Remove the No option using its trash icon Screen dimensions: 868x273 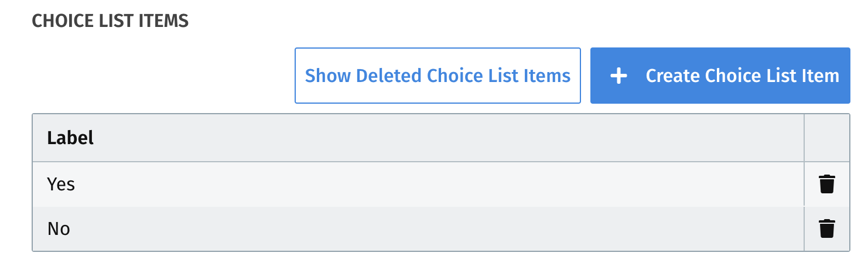826,228
